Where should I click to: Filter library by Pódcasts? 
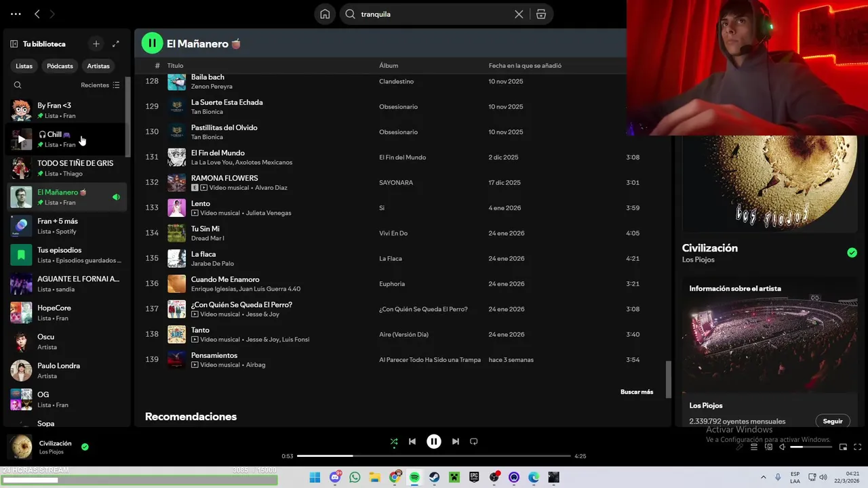tap(60, 66)
